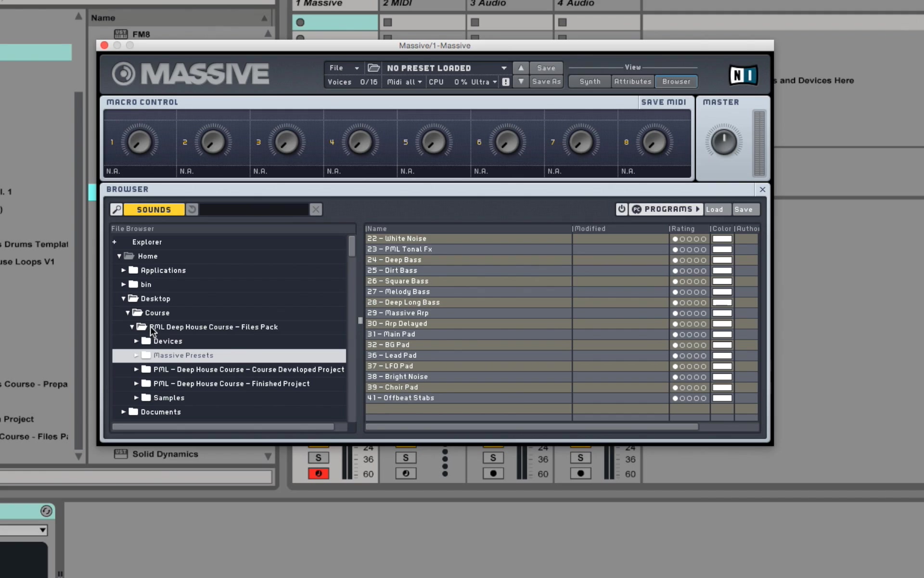
Task: Toggle Solo on track 1 Massive
Action: pyautogui.click(x=318, y=458)
